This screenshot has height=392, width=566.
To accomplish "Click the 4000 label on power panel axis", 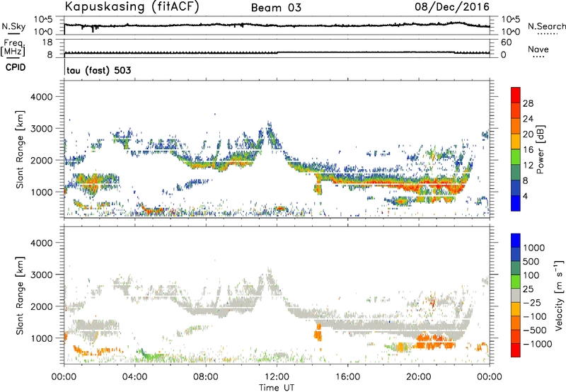I will [x=42, y=97].
